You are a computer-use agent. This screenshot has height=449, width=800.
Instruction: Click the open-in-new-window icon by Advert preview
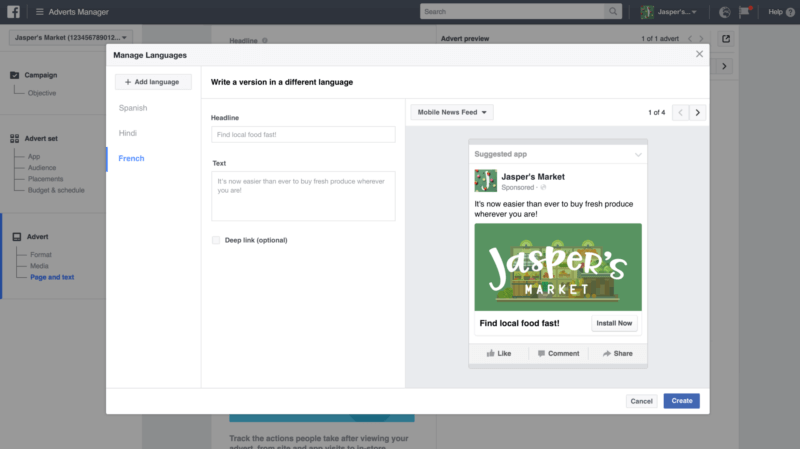point(726,39)
